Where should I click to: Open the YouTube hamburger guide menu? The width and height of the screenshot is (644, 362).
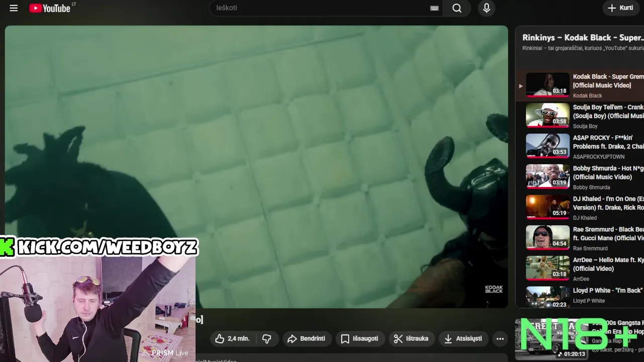(14, 8)
